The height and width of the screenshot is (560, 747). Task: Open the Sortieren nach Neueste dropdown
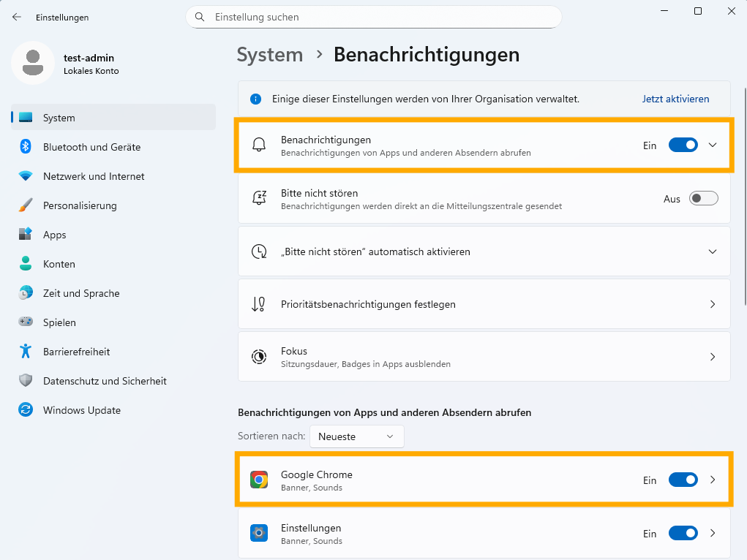(356, 436)
